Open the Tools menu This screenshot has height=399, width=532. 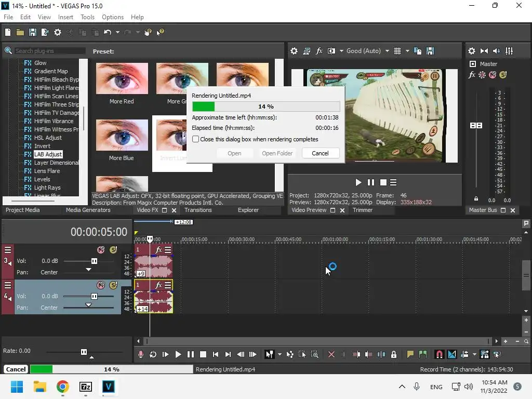click(x=87, y=17)
